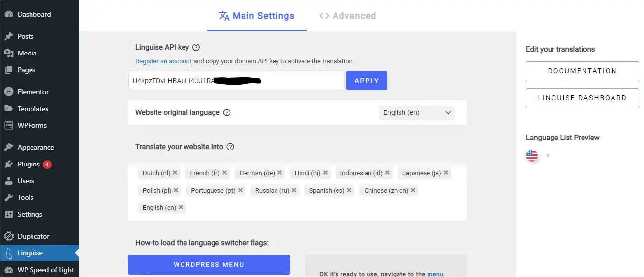Click the Duplicator gear icon

pos(8,236)
